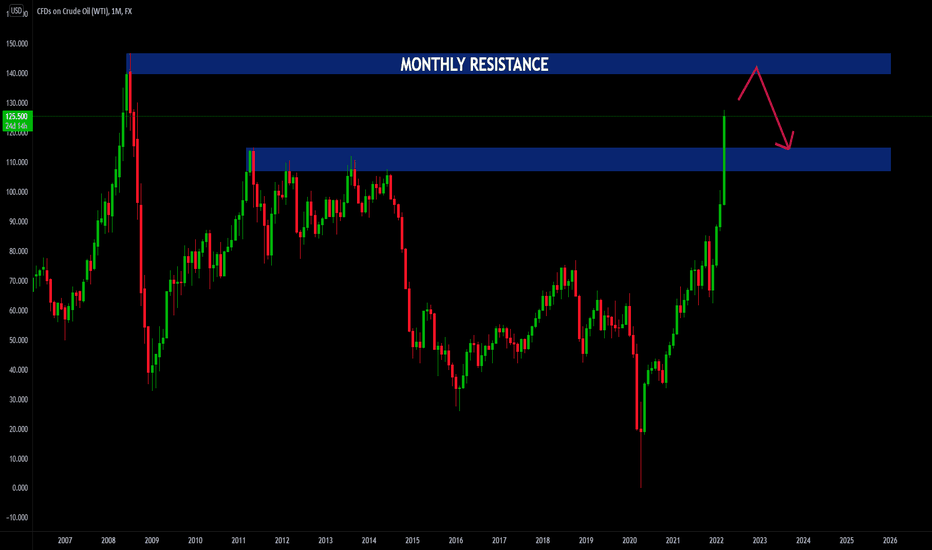932x550 pixels.
Task: Click the 0.000 price axis label
Action: coord(20,488)
